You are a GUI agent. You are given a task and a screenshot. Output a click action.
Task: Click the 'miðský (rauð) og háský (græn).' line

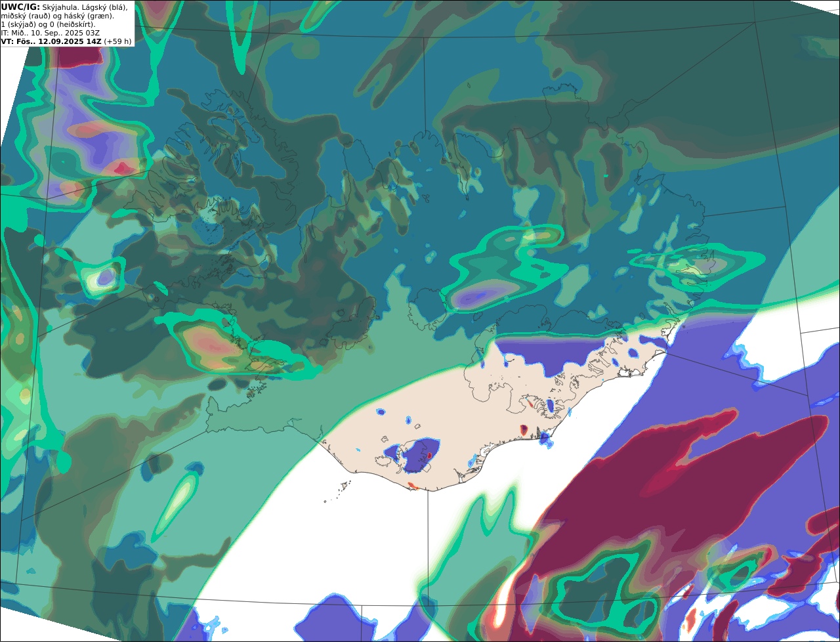57,16
